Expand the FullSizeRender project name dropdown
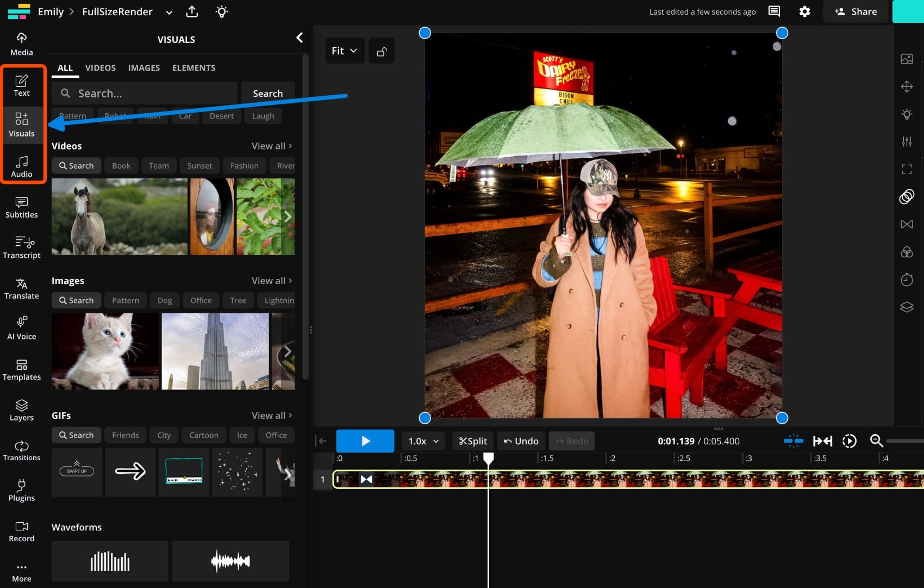This screenshot has height=588, width=924. (x=169, y=13)
